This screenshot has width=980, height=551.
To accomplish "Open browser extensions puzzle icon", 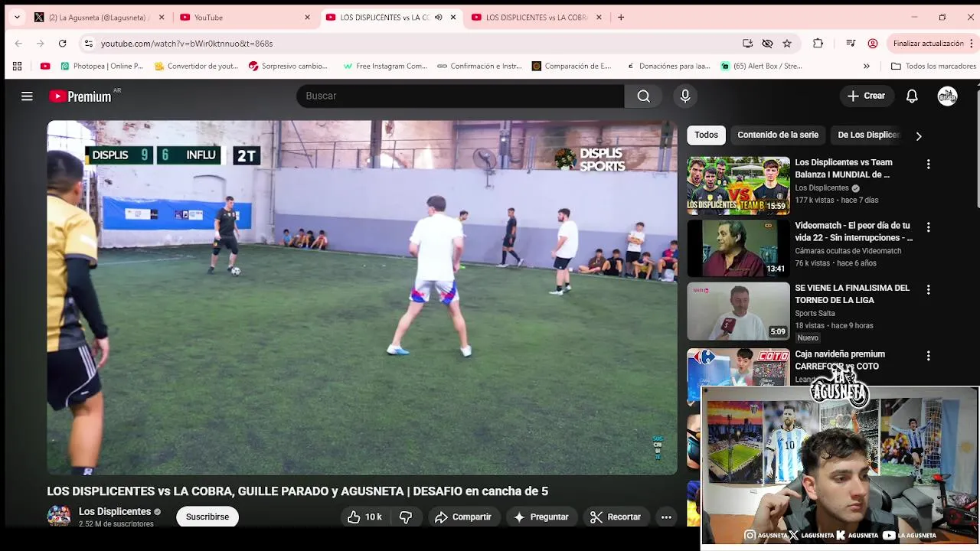I will pyautogui.click(x=818, y=44).
